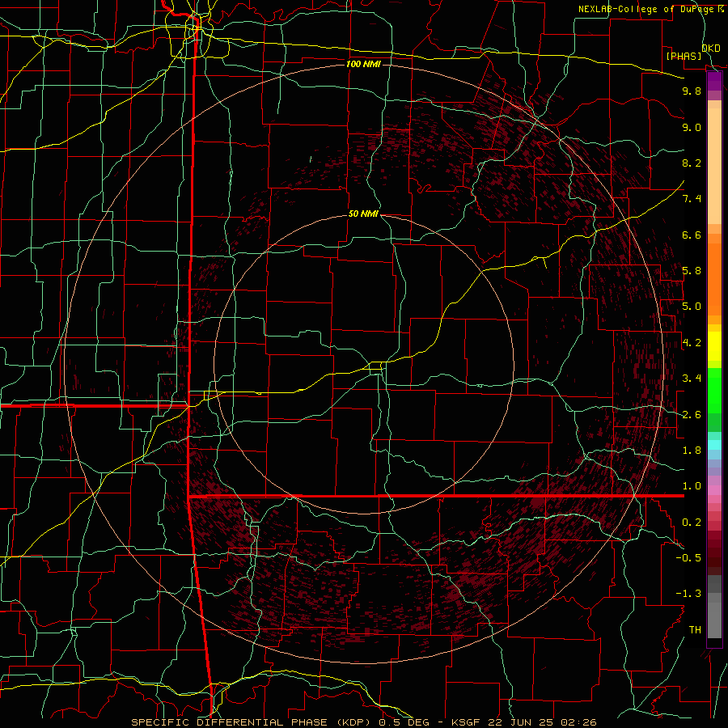This screenshot has height=728, width=728.
Task: Pick the purple swatch atop the color bar
Action: (x=714, y=82)
